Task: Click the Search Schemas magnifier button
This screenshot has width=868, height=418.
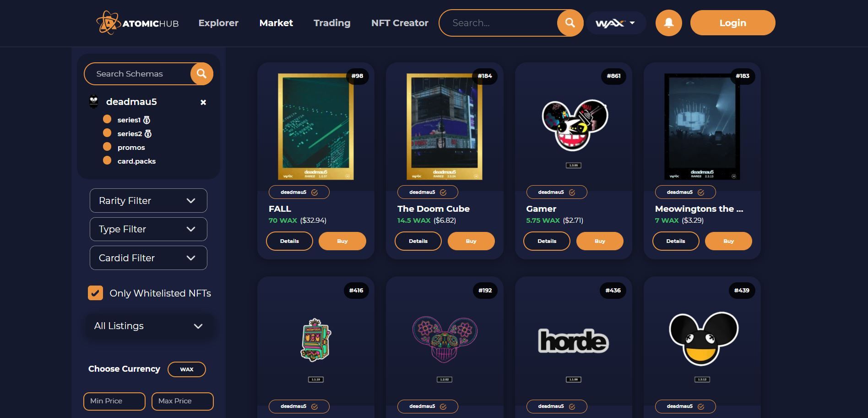Action: (x=201, y=74)
